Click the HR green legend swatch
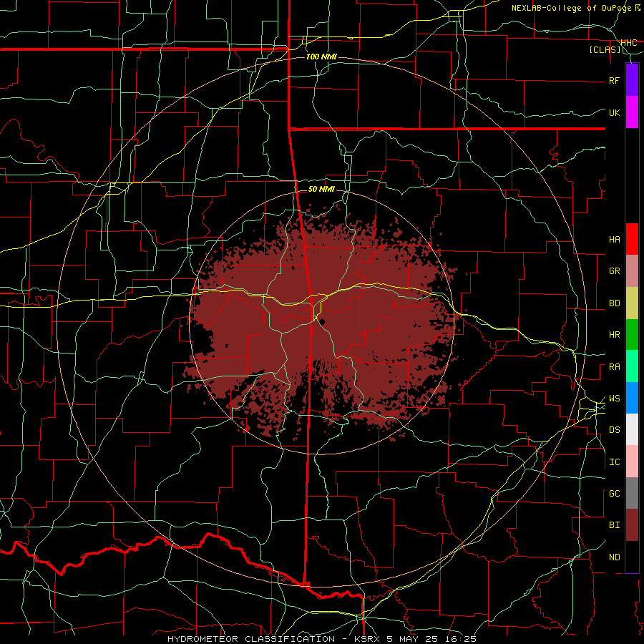 point(632,335)
